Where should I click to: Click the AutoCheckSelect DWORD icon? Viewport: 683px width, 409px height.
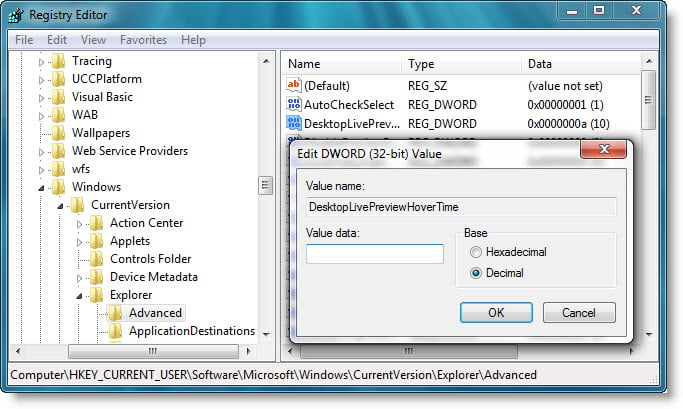(294, 104)
